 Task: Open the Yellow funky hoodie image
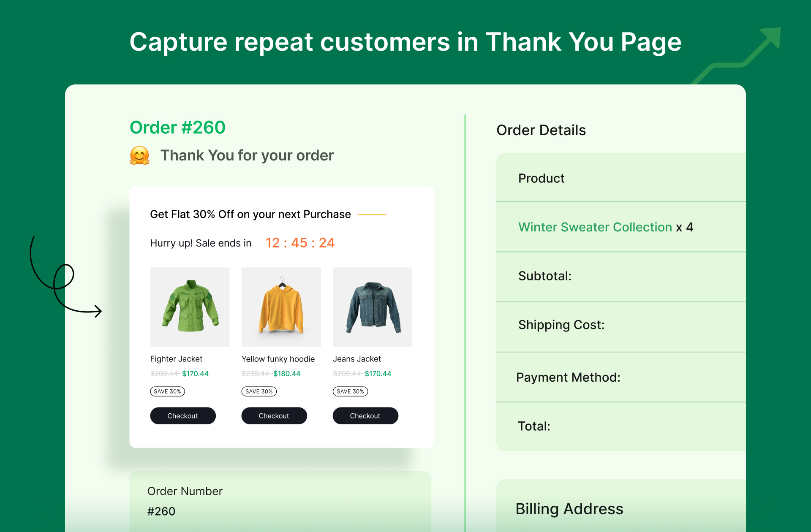coord(281,307)
